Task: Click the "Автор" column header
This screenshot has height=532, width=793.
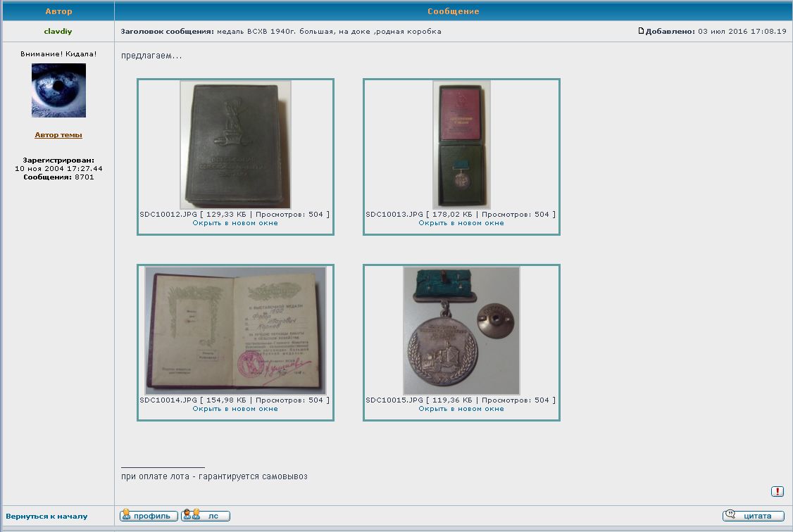Action: pos(58,11)
